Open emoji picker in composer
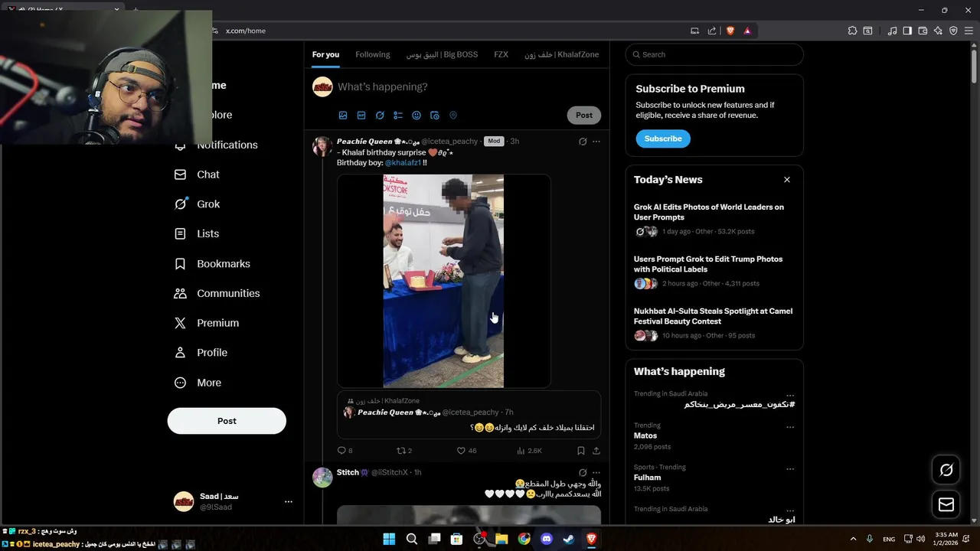Screen dimensions: 980x551 [x=416, y=116]
